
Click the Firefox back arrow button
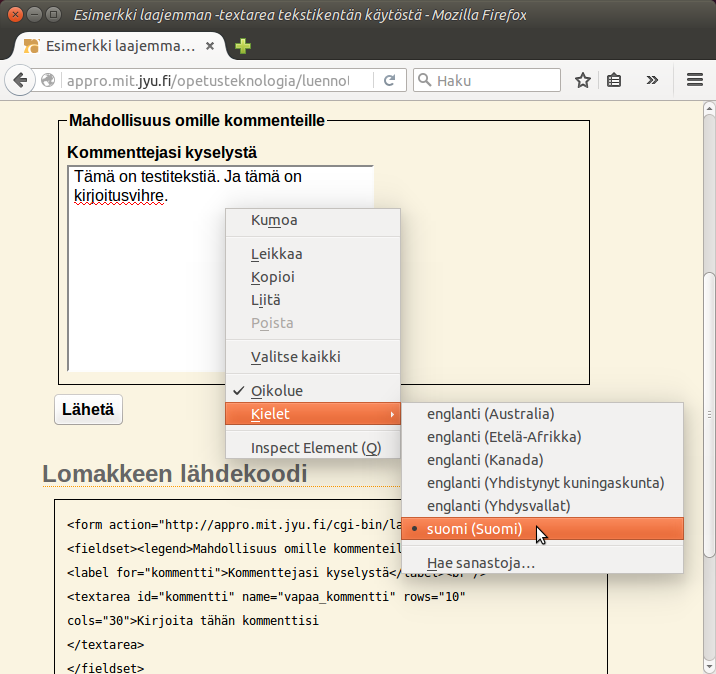21,81
